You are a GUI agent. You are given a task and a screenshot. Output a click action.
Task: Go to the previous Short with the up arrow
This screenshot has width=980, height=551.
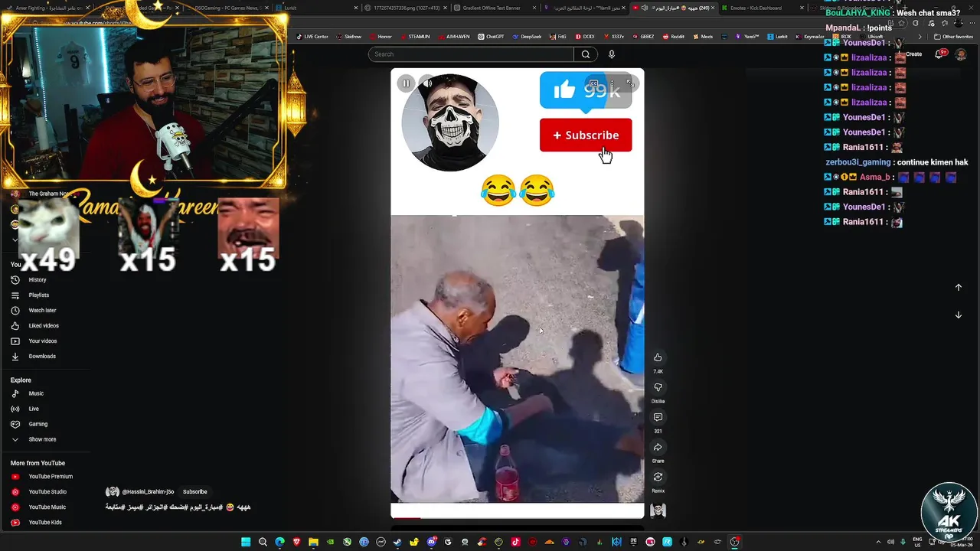(x=958, y=288)
